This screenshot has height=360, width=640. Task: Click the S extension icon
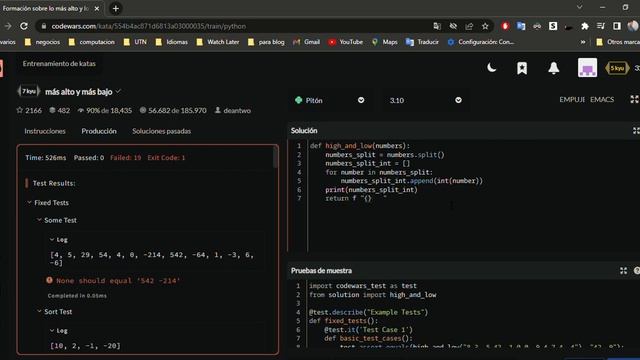(553, 26)
